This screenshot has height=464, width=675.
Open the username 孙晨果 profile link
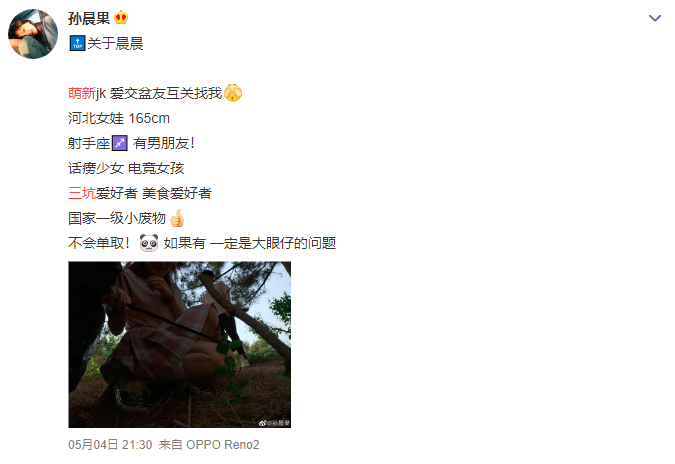pos(89,18)
